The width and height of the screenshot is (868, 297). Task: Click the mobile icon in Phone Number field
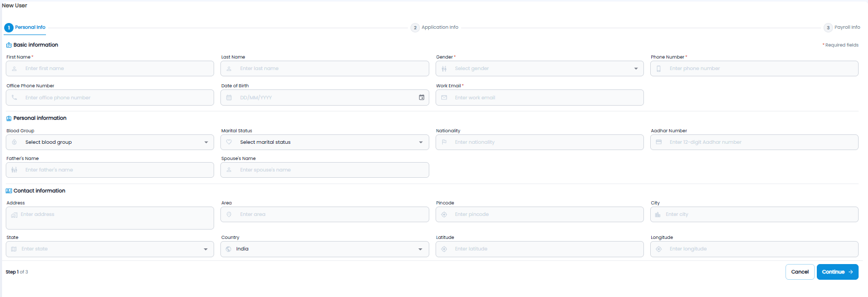pos(659,68)
